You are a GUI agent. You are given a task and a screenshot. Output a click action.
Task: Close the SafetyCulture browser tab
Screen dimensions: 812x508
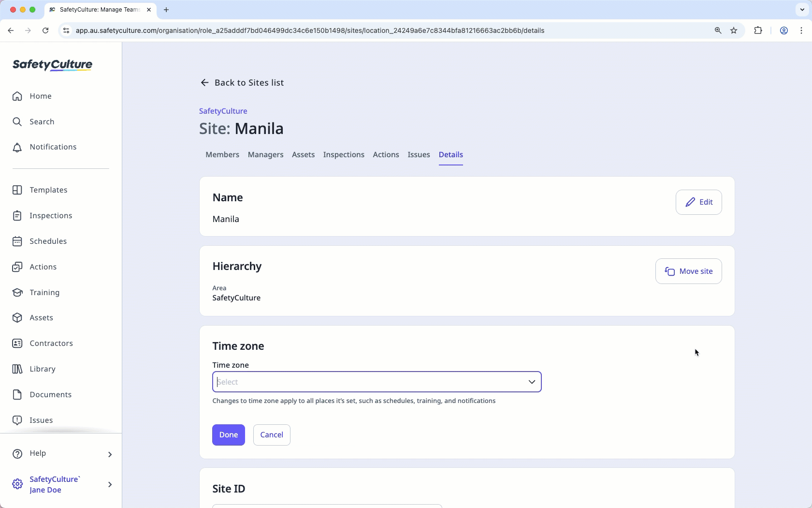click(x=149, y=10)
